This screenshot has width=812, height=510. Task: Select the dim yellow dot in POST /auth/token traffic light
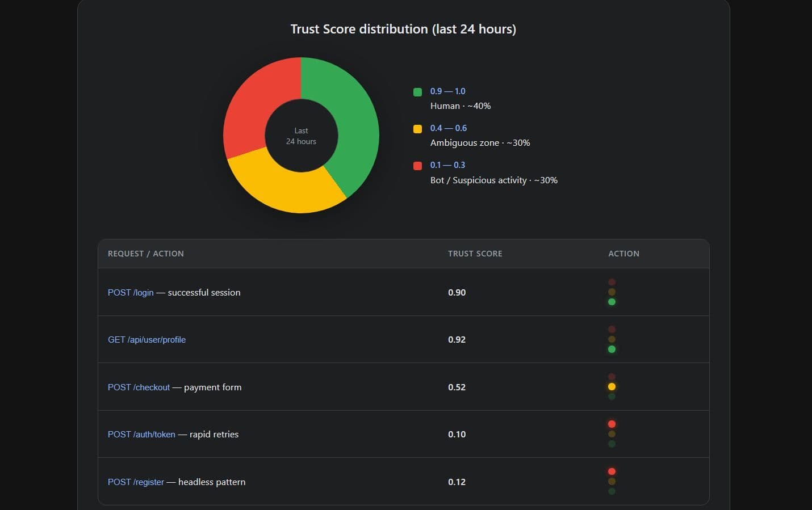(x=612, y=434)
